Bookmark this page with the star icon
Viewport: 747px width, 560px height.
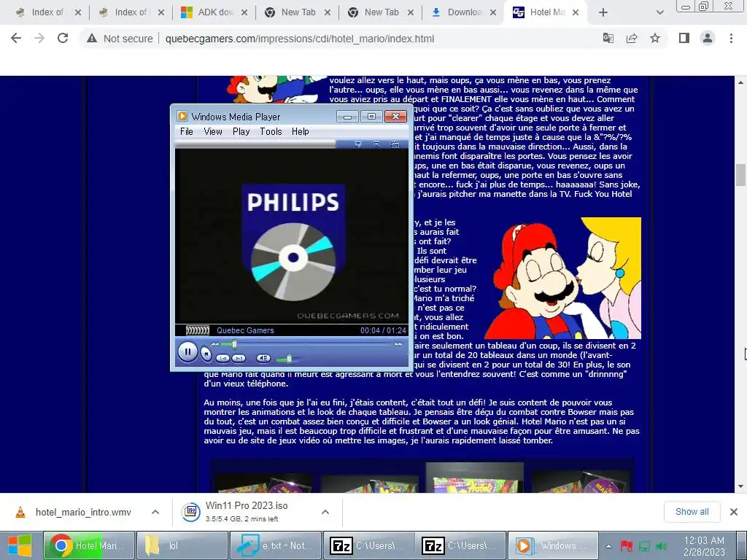(x=655, y=38)
